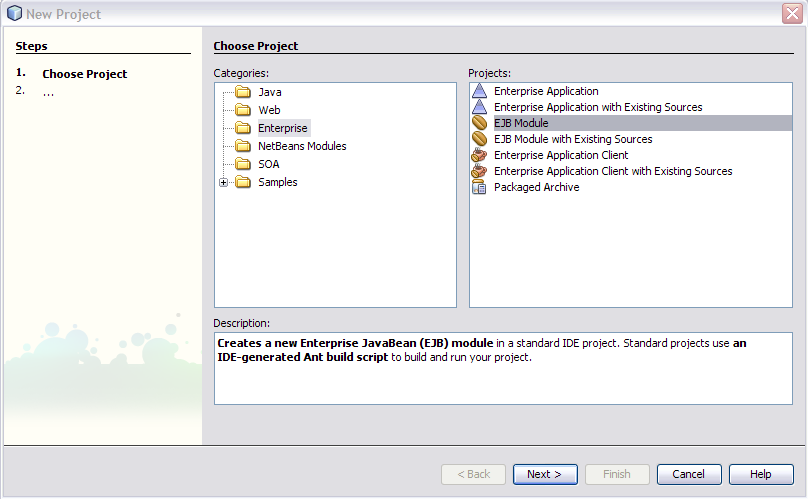This screenshot has height=499, width=808.
Task: Select the SOA category
Action: click(268, 164)
